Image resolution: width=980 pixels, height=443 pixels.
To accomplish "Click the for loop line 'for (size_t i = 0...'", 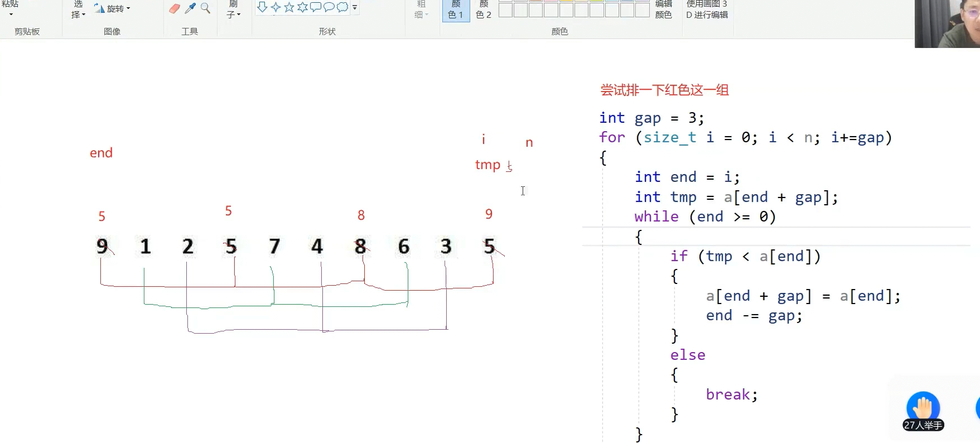I will (745, 137).
